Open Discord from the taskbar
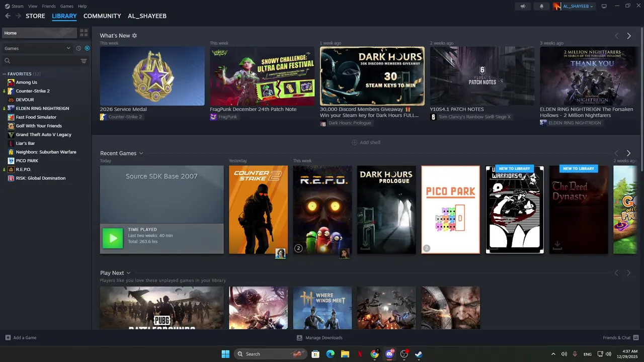Viewport: 644px width, 362px height. point(389,354)
